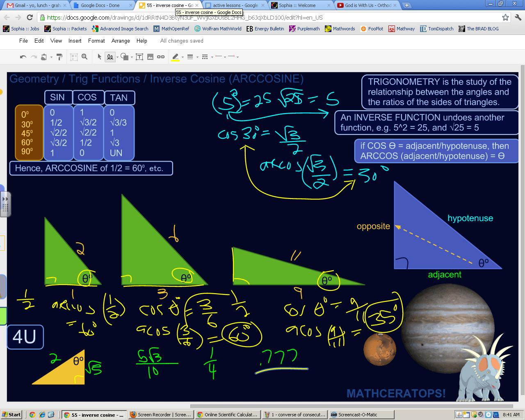The width and height of the screenshot is (525, 420).
Task: Click the browser address bar URL
Action: coord(185,18)
